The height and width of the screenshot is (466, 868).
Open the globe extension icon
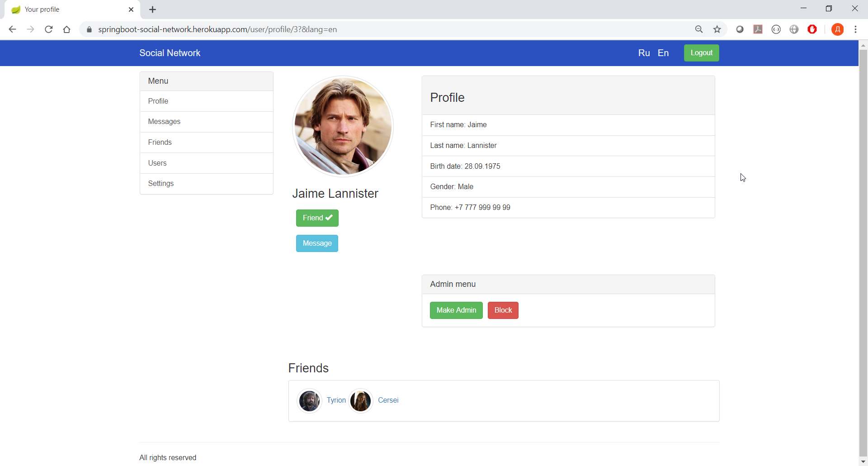[794, 29]
